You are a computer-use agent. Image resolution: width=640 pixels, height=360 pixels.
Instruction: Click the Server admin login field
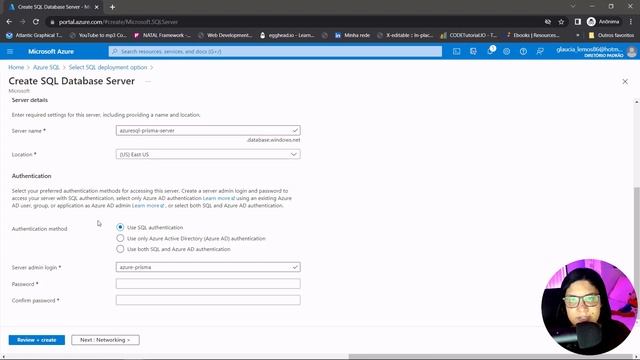point(208,267)
